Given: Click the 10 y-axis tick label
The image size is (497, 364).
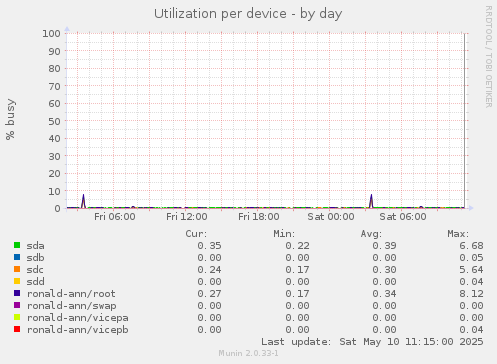Looking at the screenshot, I should point(54,191).
